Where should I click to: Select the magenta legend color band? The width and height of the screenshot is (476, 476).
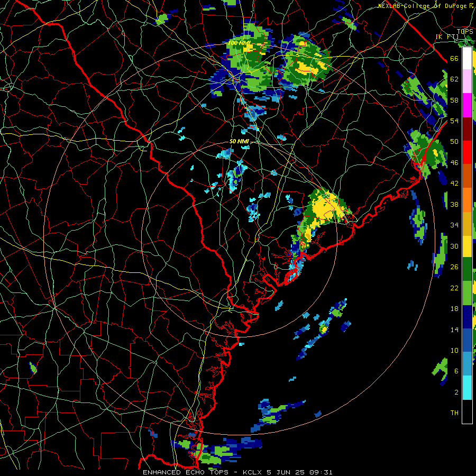pyautogui.click(x=467, y=105)
